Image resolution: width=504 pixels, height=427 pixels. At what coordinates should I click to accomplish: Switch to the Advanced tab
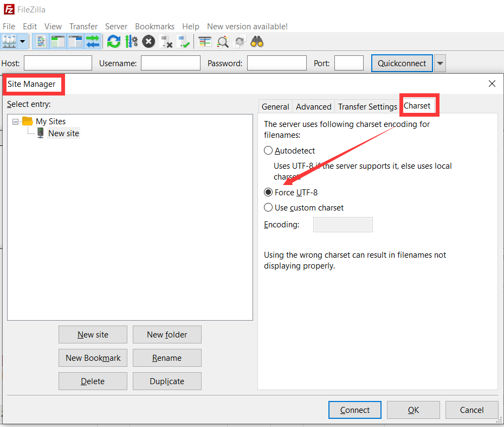(x=313, y=106)
